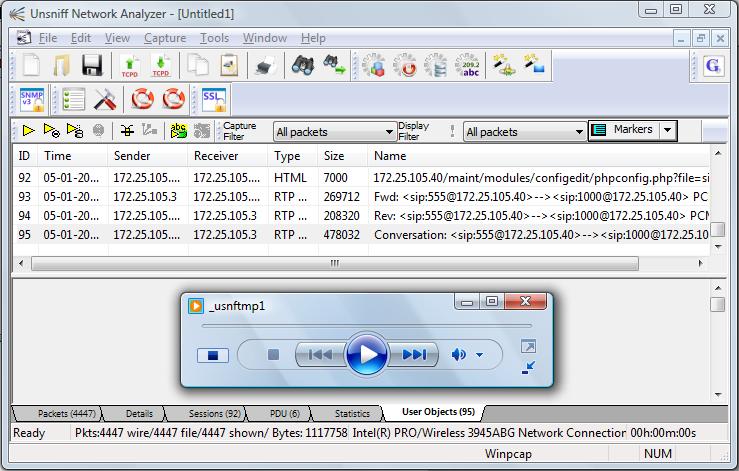This screenshot has width=739, height=471.
Task: Skip to previous track in media player
Action: tap(320, 355)
